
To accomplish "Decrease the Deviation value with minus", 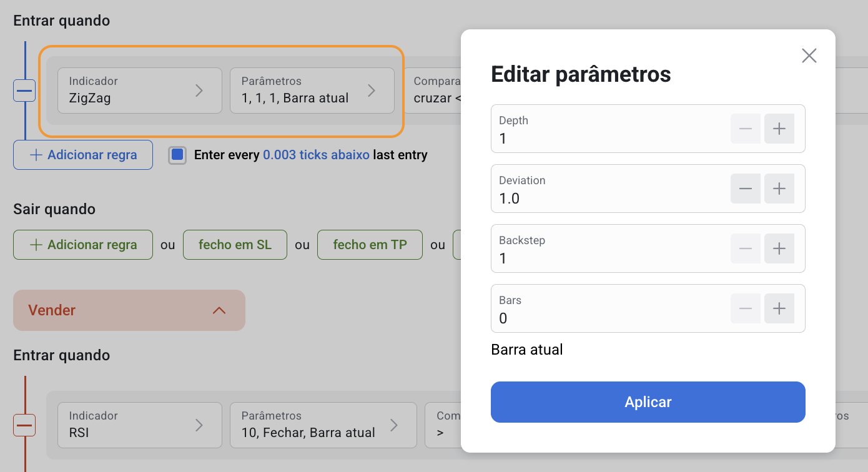I will click(x=746, y=189).
